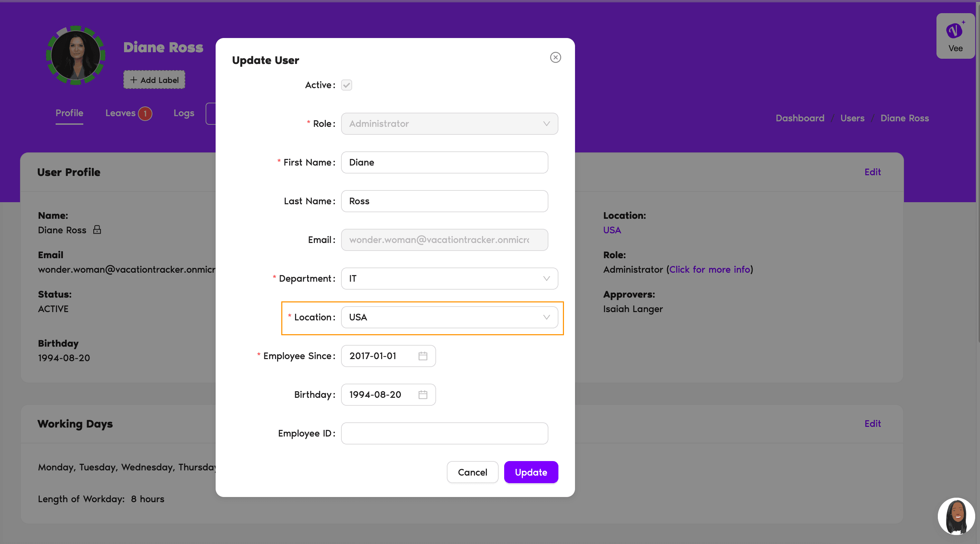Click the Add Label button
The width and height of the screenshot is (980, 544).
tap(154, 80)
